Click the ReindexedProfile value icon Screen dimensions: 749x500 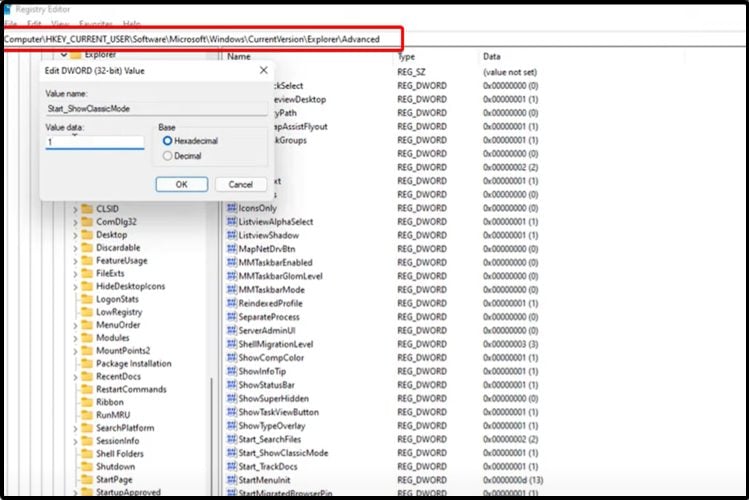point(232,303)
